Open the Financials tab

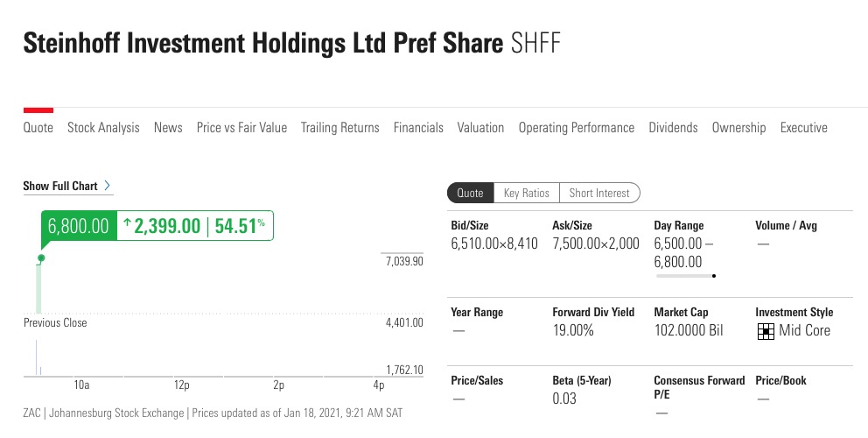coord(418,128)
